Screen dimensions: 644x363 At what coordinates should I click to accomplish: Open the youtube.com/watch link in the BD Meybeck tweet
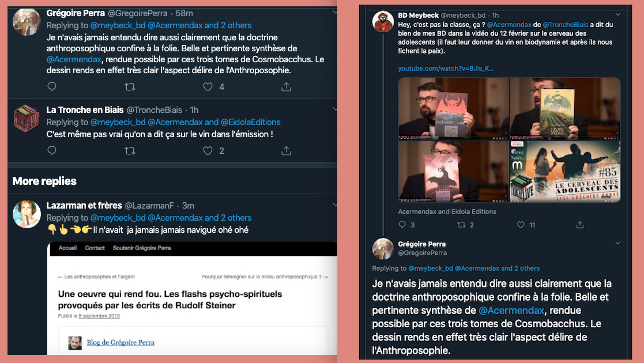point(446,69)
